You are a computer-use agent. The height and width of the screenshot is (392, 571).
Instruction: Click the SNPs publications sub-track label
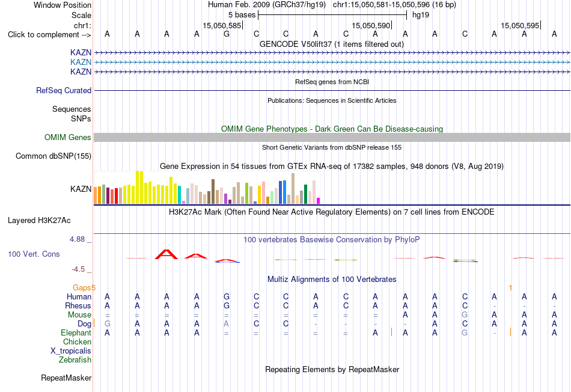[81, 118]
